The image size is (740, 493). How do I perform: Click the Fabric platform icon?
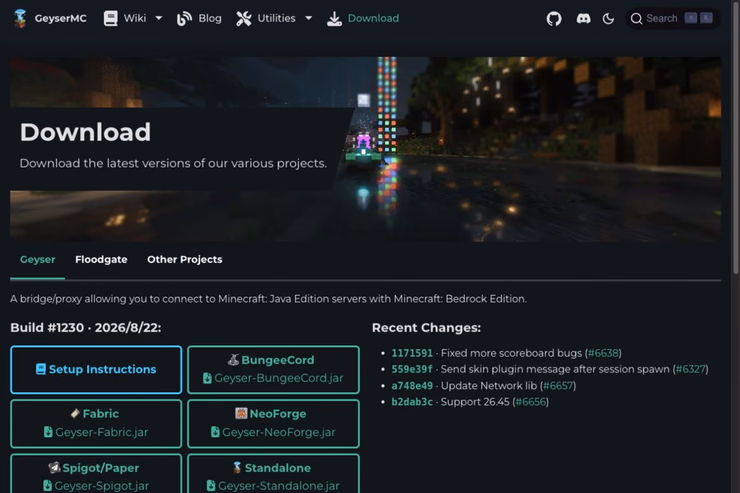[75, 413]
